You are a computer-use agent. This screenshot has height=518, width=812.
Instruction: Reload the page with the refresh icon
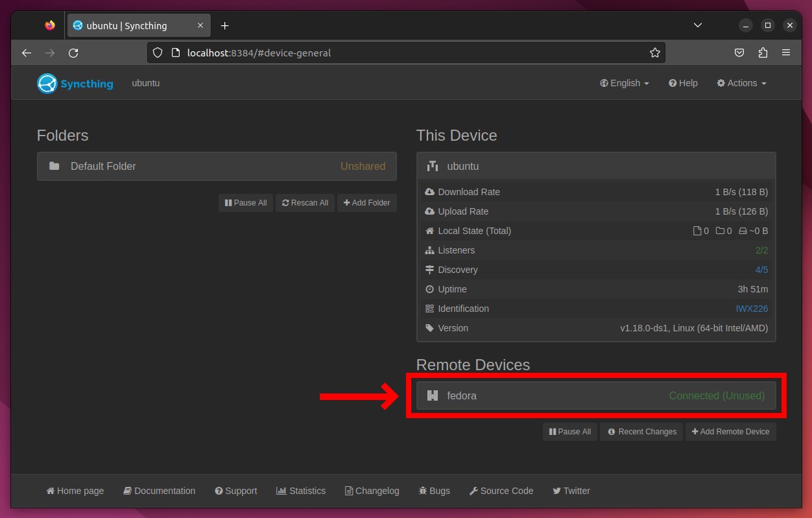click(x=73, y=53)
